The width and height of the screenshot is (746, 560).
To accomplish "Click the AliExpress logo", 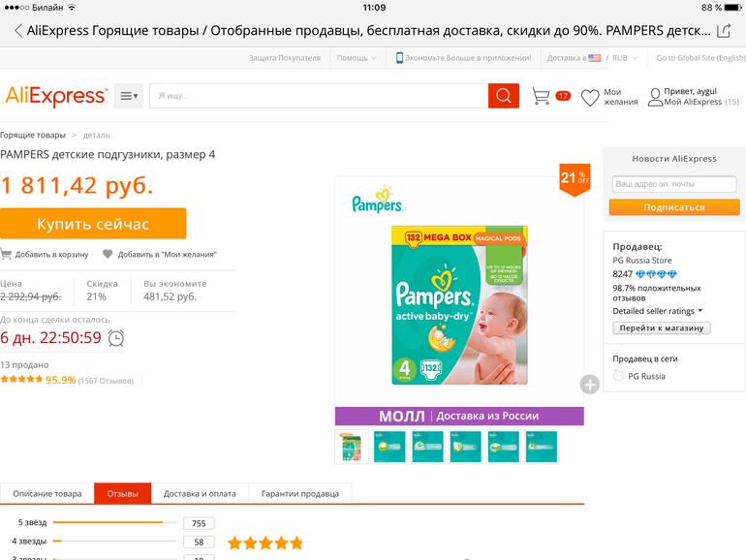I will click(x=56, y=96).
